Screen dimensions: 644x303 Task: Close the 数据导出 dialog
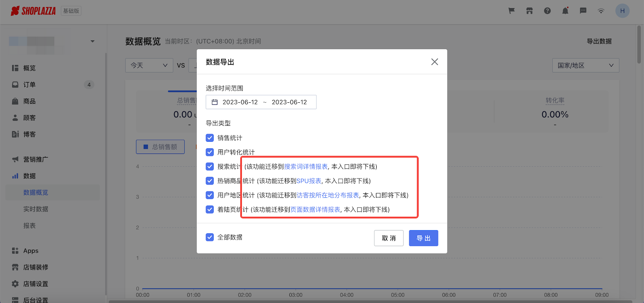434,62
